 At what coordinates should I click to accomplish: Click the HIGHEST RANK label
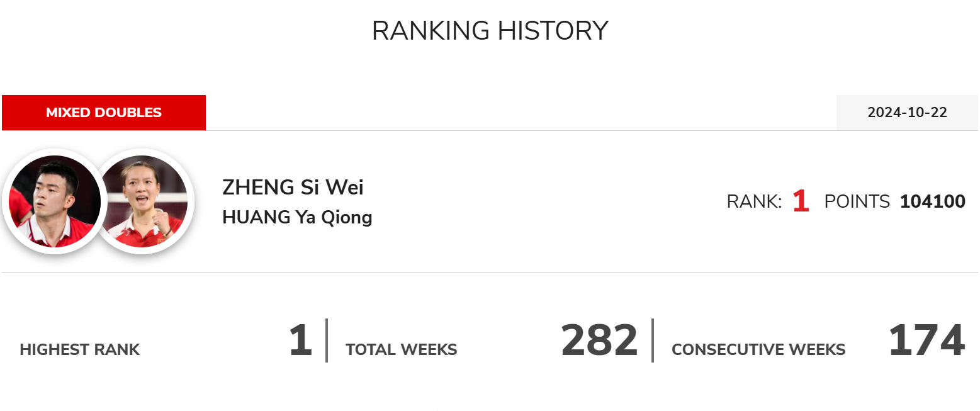pyautogui.click(x=80, y=350)
